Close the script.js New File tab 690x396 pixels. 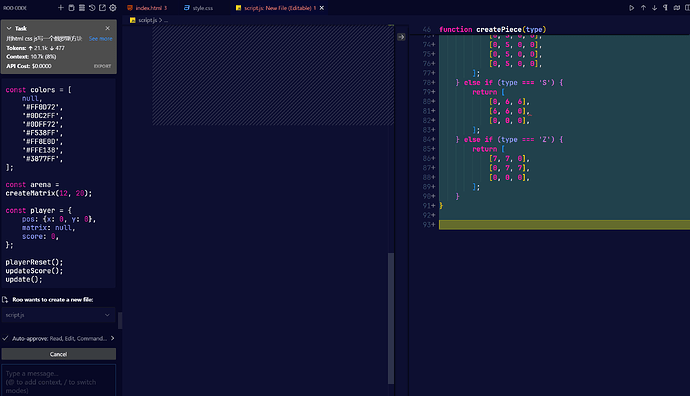coord(322,8)
